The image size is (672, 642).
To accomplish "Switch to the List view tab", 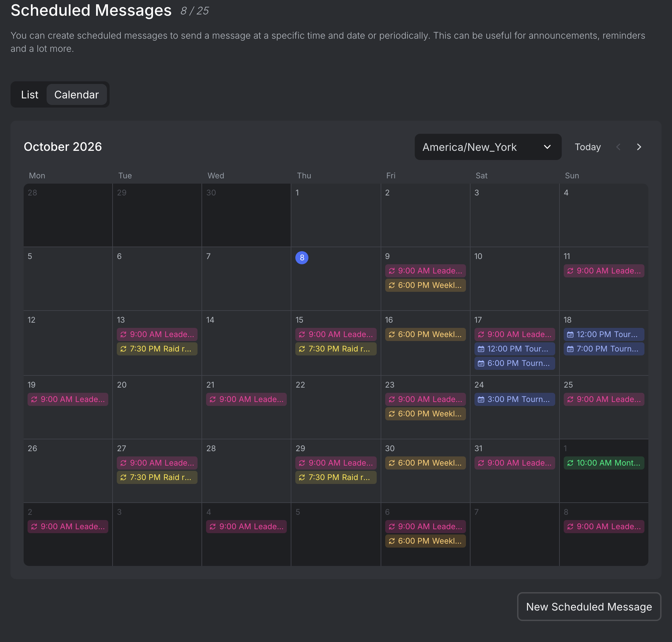I will pos(30,94).
